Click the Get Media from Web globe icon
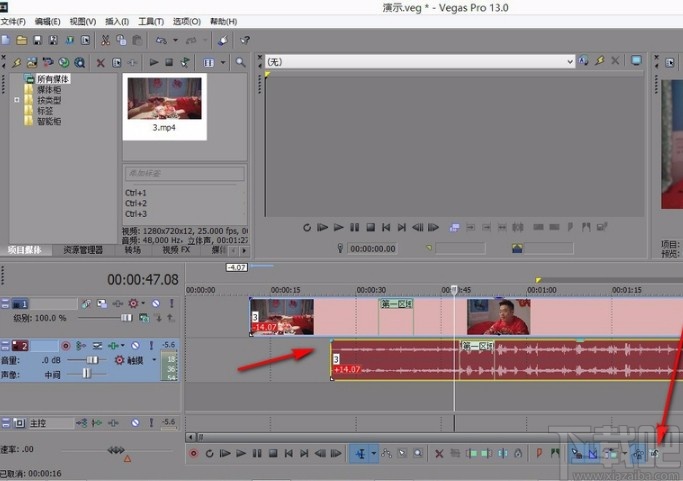Screen dimensions: 683x481 point(64,63)
